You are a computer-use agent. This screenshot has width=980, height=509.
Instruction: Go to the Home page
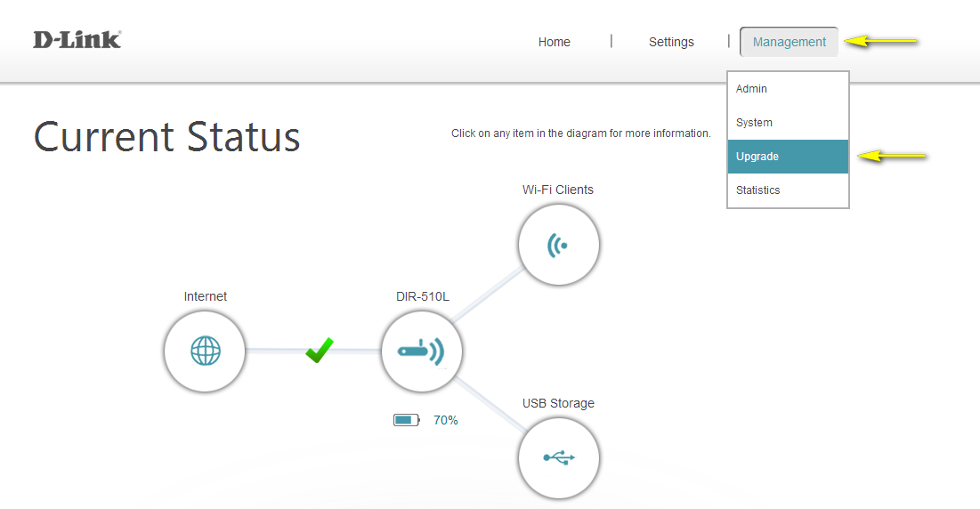554,42
